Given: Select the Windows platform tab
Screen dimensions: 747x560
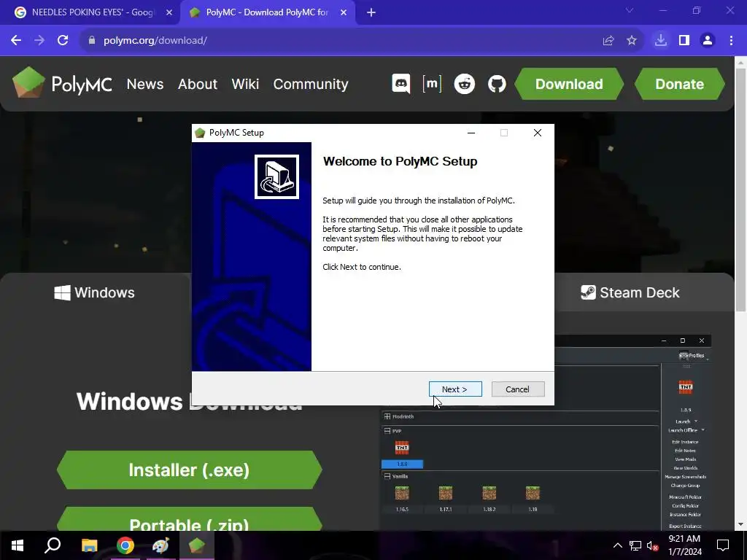Looking at the screenshot, I should pyautogui.click(x=94, y=292).
